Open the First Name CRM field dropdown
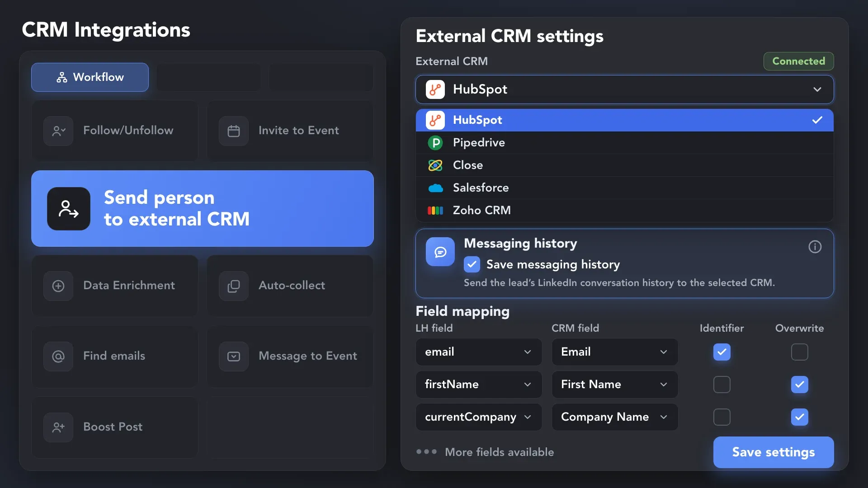 pos(615,385)
